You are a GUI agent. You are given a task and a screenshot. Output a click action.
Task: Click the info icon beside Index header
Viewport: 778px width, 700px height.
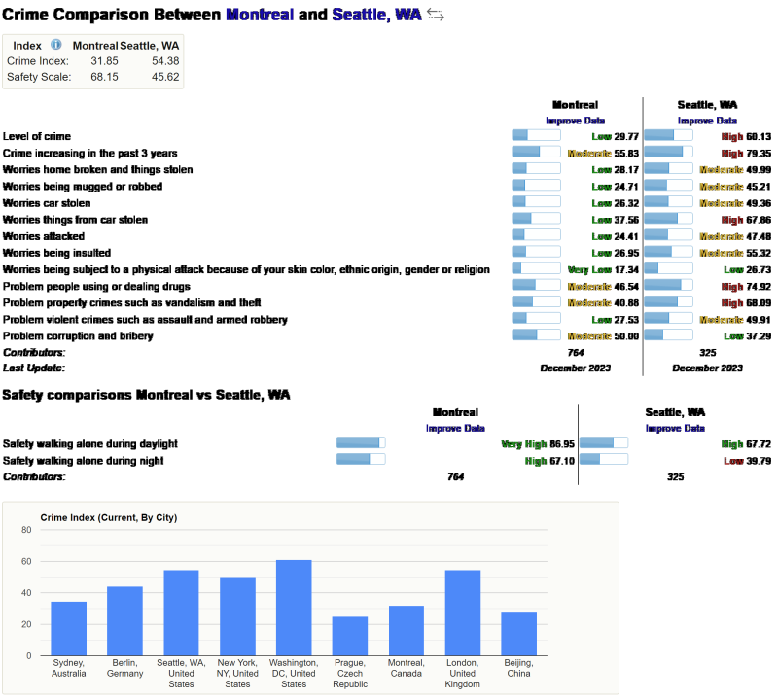pyautogui.click(x=56, y=45)
